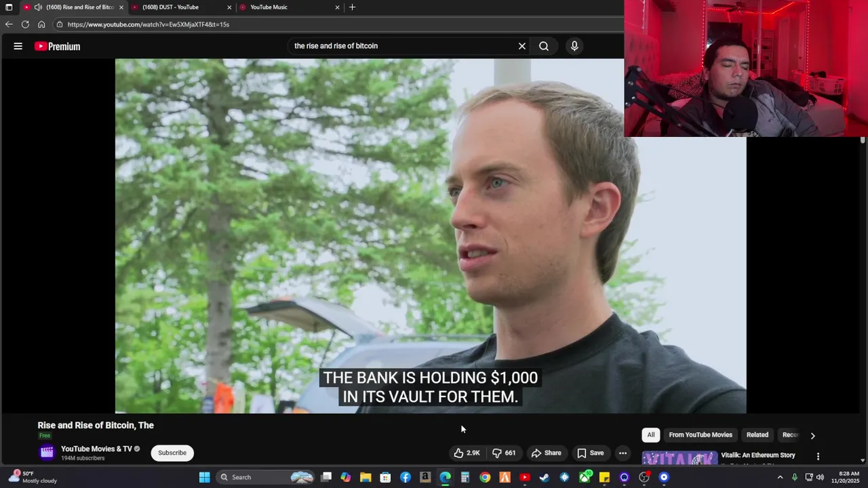Show more filter chips with right arrow

pos(812,436)
